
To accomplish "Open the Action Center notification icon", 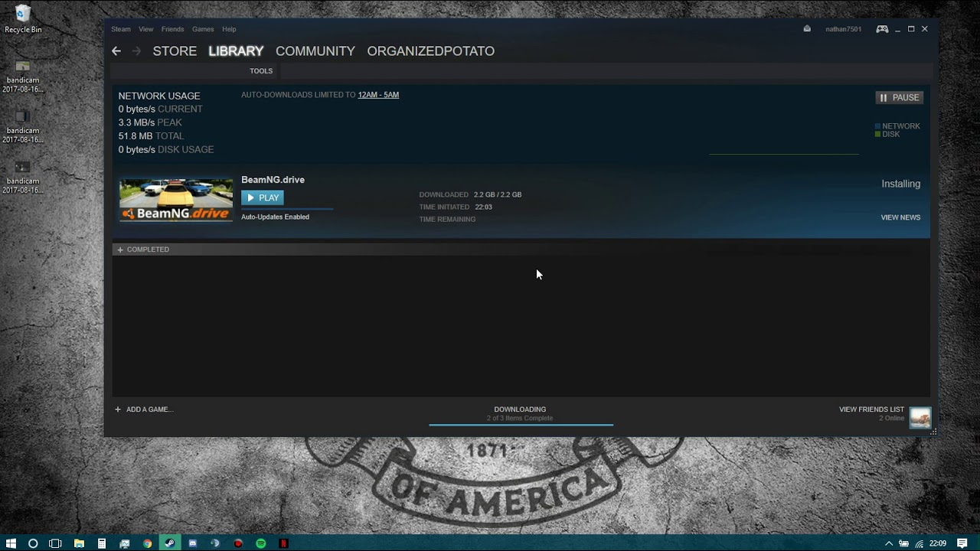I will [962, 543].
